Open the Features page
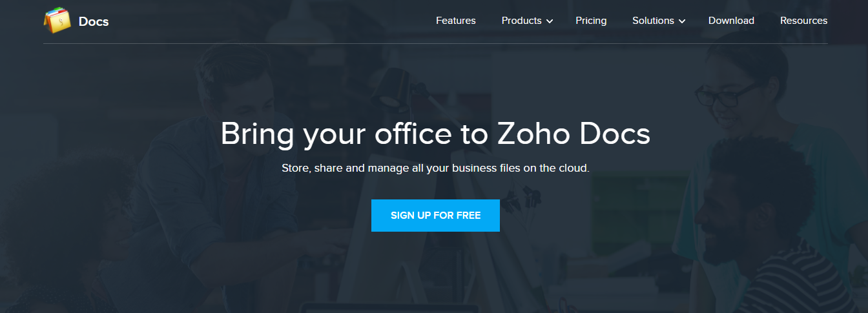Screen dimensions: 868x313 (456, 21)
